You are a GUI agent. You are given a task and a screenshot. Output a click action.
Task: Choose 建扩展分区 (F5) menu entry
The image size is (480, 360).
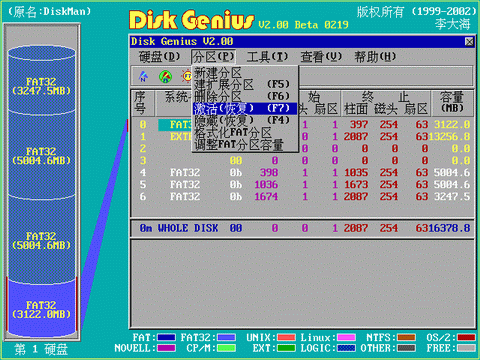click(245, 84)
